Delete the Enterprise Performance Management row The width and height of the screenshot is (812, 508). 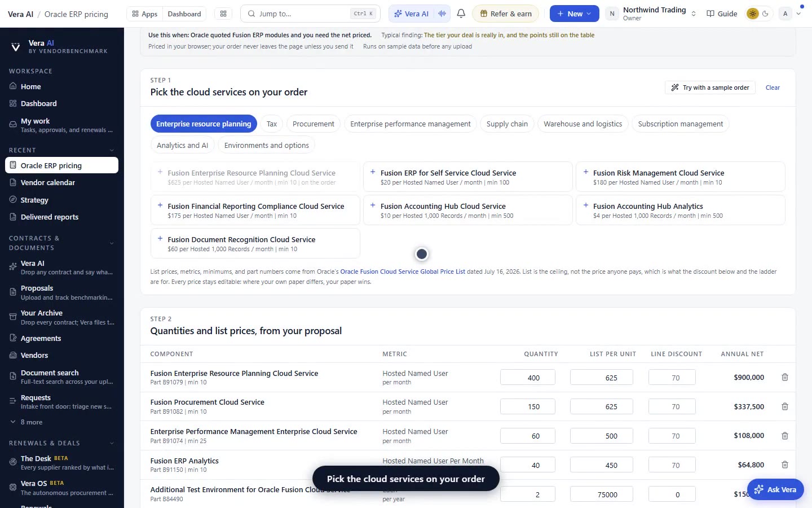(x=785, y=436)
